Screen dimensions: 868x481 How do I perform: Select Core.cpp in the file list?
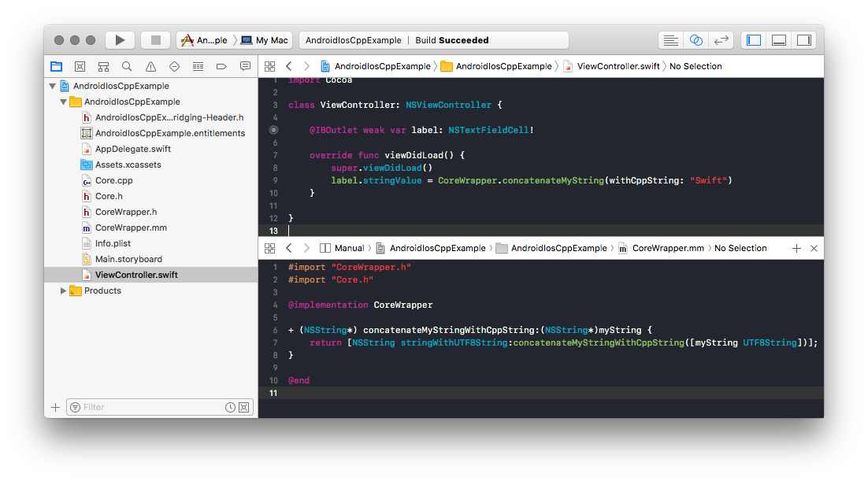click(113, 180)
